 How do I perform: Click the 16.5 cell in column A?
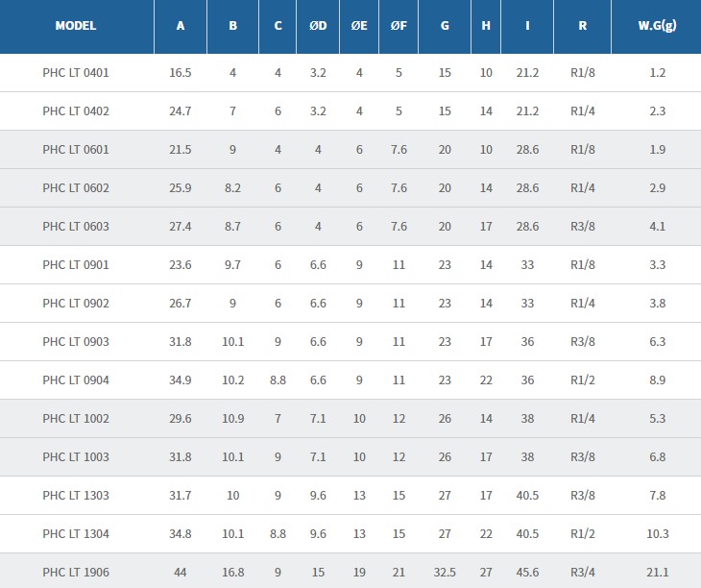click(181, 73)
